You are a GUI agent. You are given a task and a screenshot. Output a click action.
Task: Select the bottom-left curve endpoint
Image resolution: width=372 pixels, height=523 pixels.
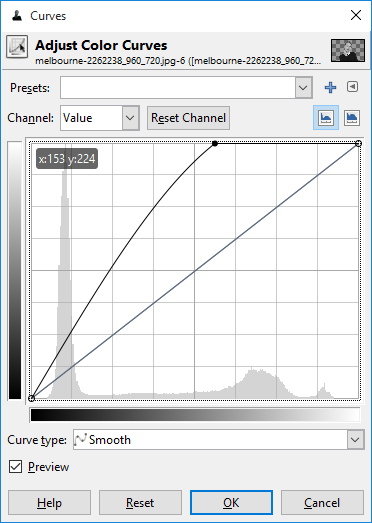click(x=31, y=398)
